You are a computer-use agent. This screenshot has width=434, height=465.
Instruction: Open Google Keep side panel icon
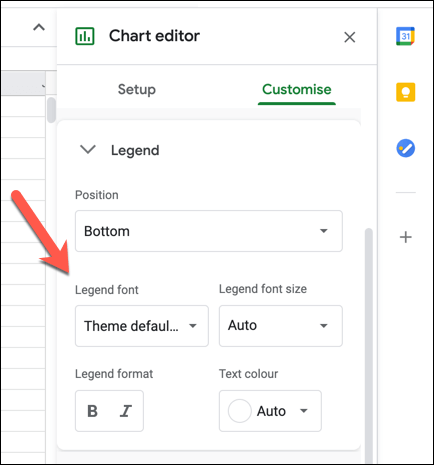pos(405,92)
